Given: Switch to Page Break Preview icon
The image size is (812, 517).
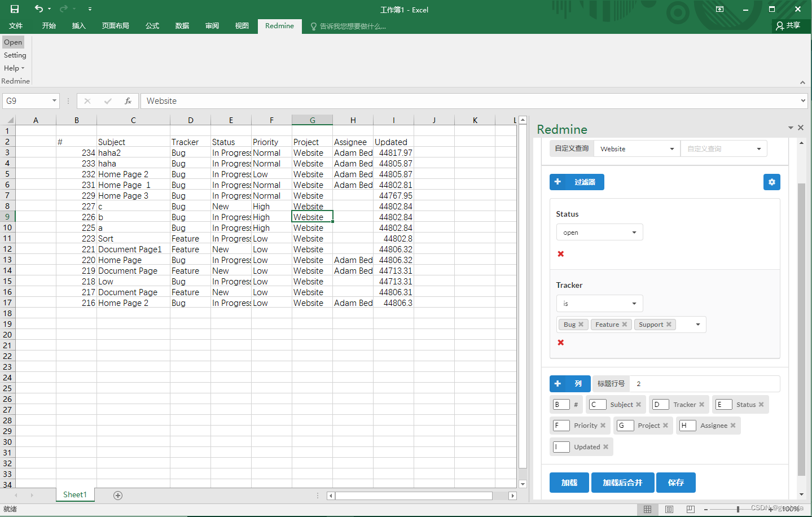Looking at the screenshot, I should click(x=691, y=509).
